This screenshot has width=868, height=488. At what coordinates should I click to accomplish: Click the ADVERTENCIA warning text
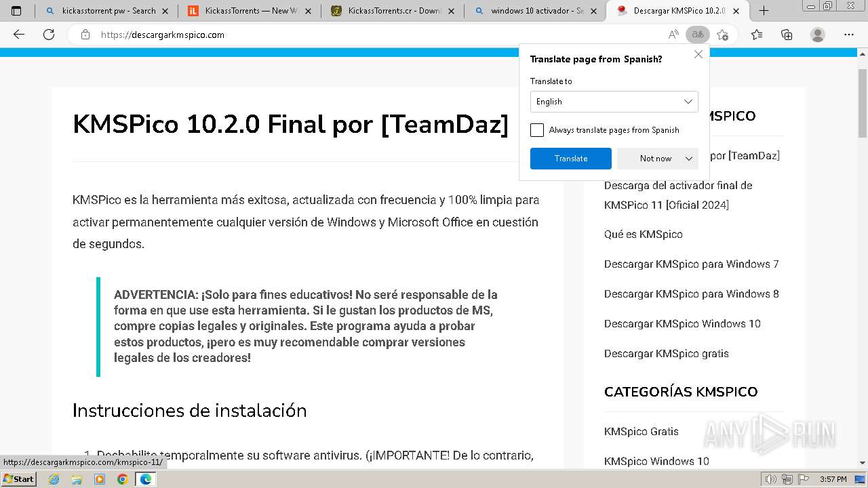tap(306, 326)
